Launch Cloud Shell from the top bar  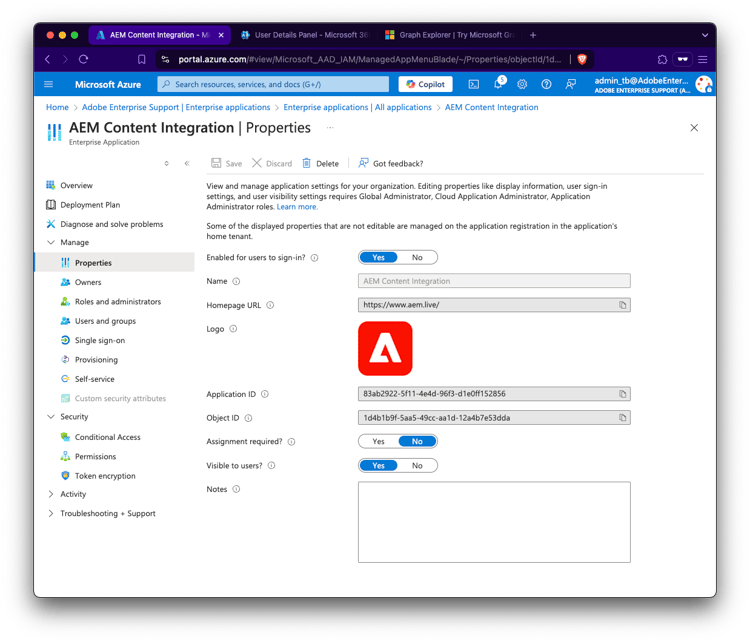pyautogui.click(x=474, y=84)
